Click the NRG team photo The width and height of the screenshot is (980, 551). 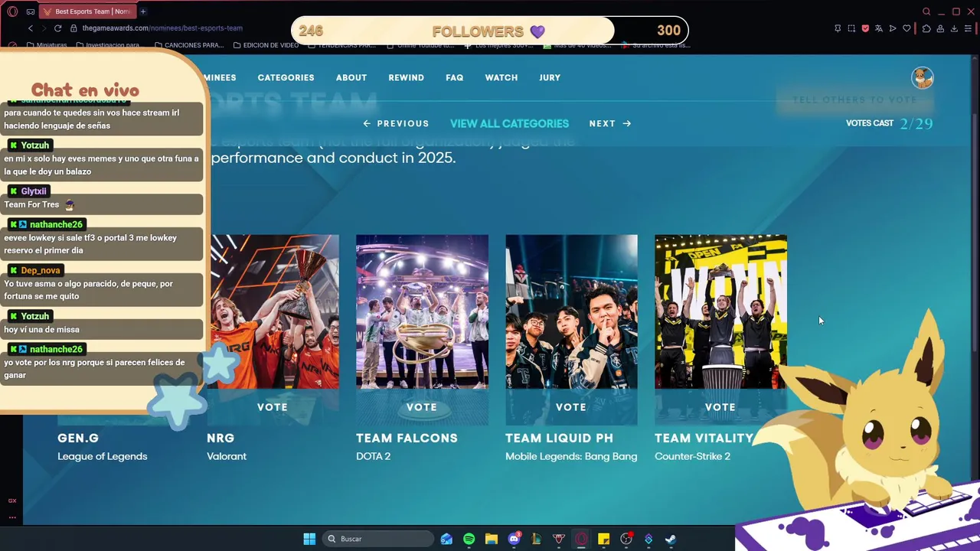coord(274,311)
